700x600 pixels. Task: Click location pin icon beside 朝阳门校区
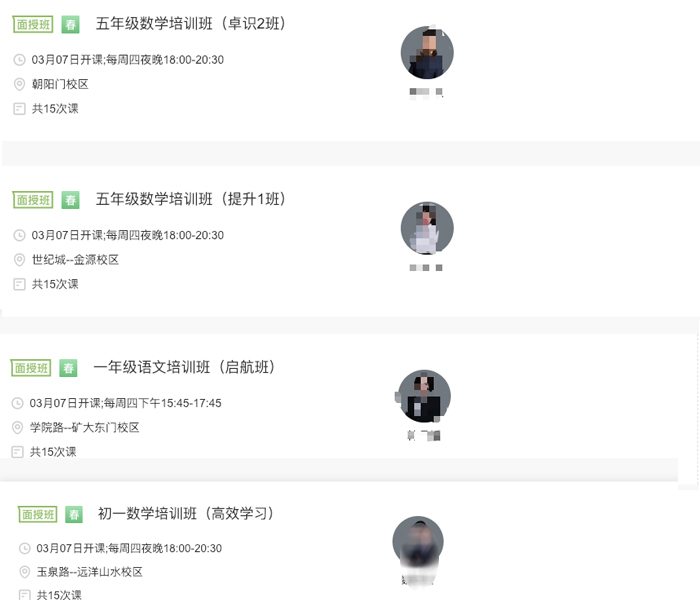click(19, 84)
